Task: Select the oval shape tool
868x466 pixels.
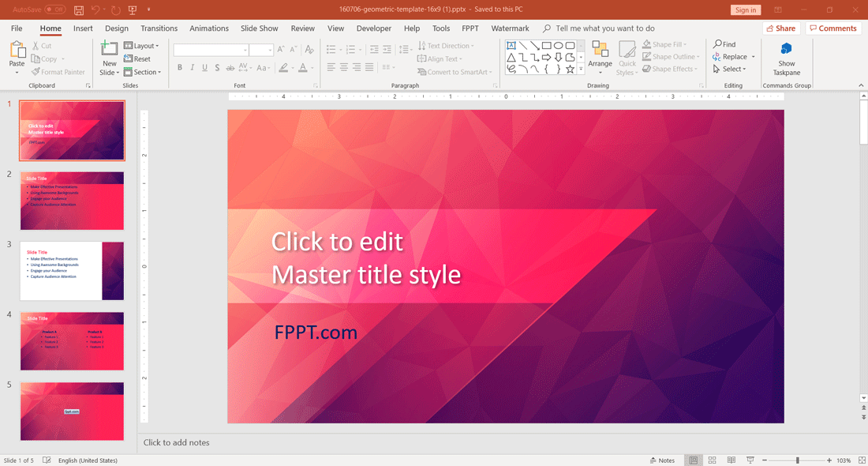Action: coord(559,45)
